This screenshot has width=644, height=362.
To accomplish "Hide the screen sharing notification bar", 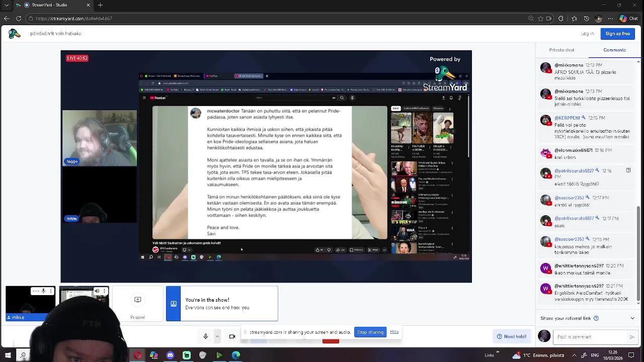I will point(394,332).
